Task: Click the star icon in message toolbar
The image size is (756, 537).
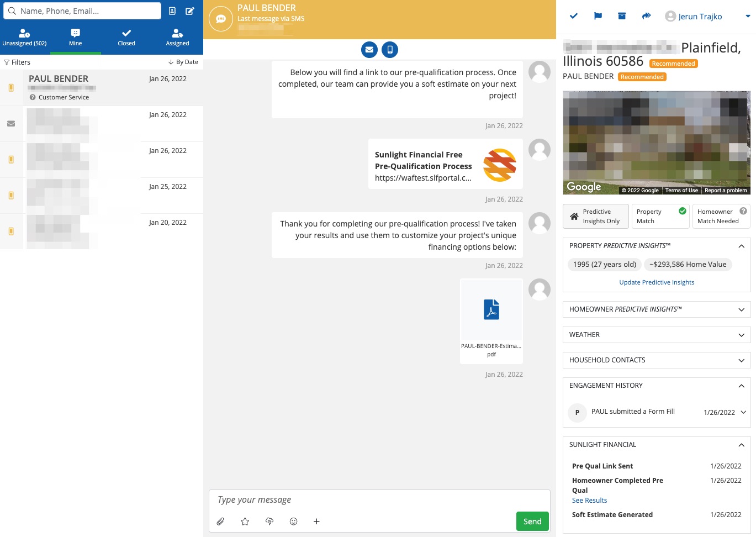Action: [245, 522]
